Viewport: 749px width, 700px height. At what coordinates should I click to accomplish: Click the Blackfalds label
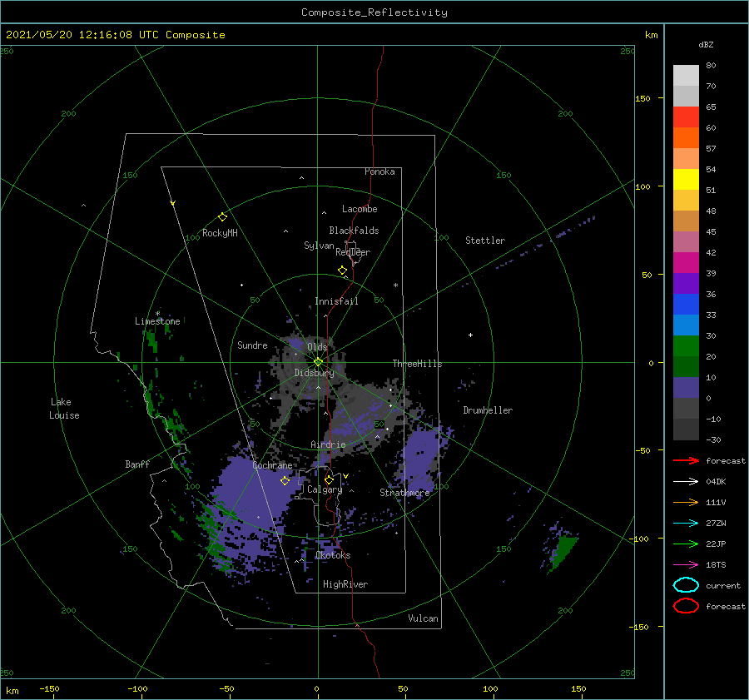(x=354, y=231)
